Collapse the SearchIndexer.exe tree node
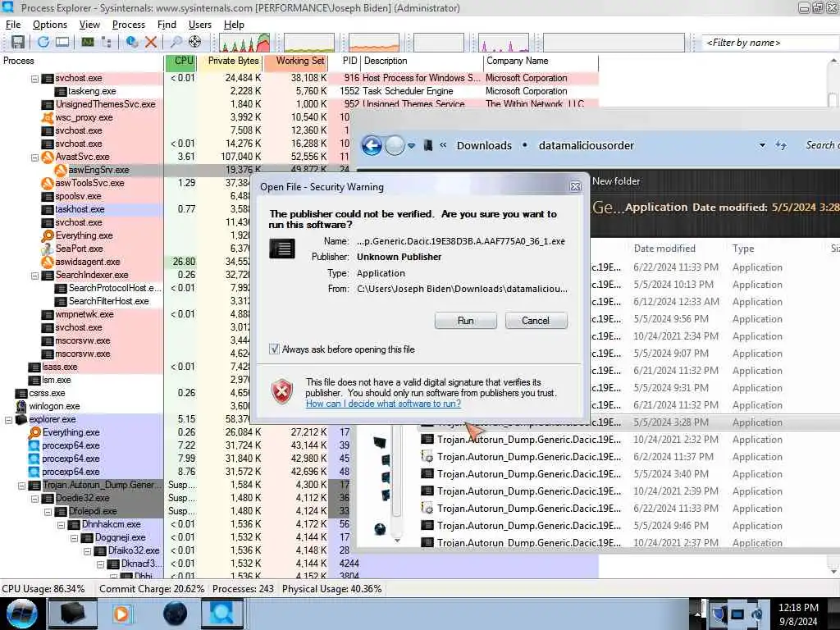This screenshot has height=630, width=840. [34, 276]
